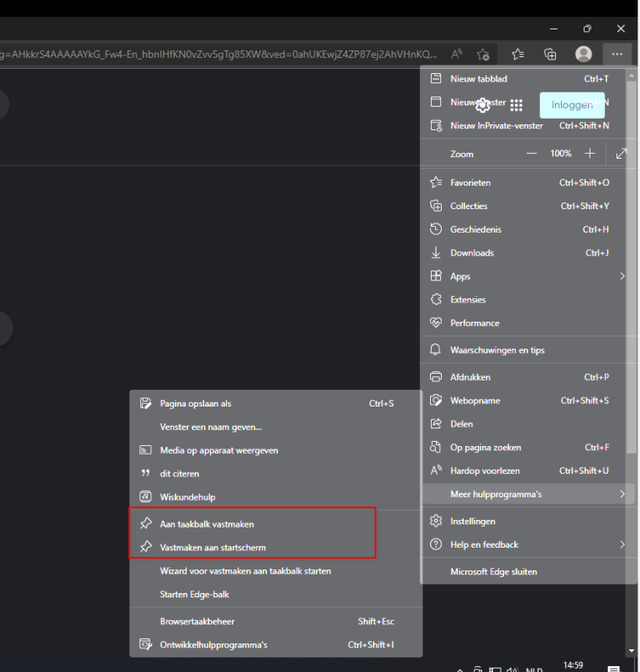
Task: Open the Google apps grid icon
Action: (517, 105)
